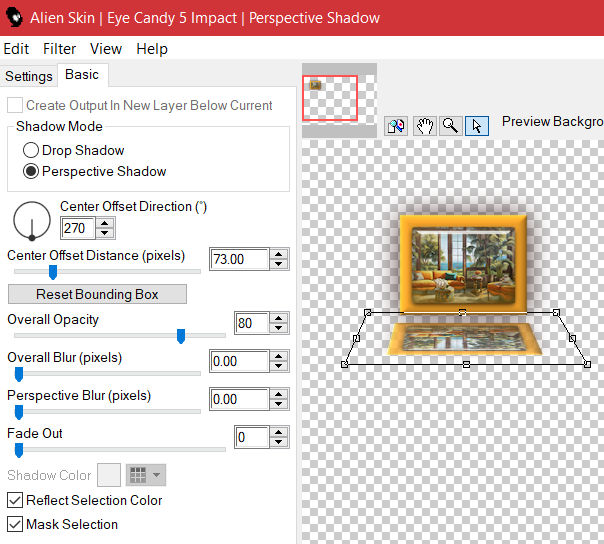This screenshot has height=544, width=604.
Task: Increase Fade Out value
Action: (x=279, y=432)
